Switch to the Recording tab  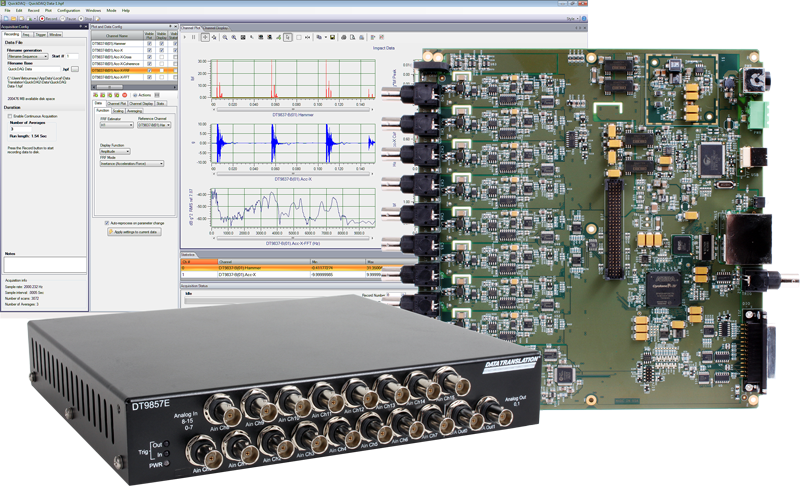(11, 34)
